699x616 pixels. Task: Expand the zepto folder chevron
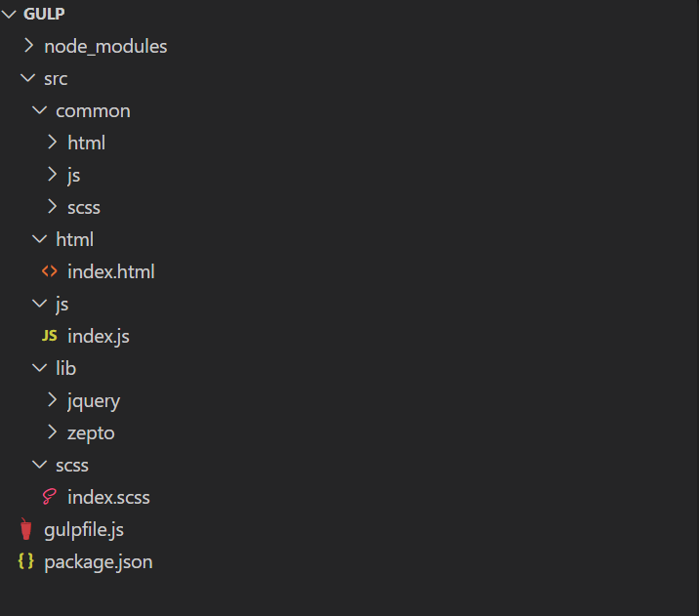point(52,432)
